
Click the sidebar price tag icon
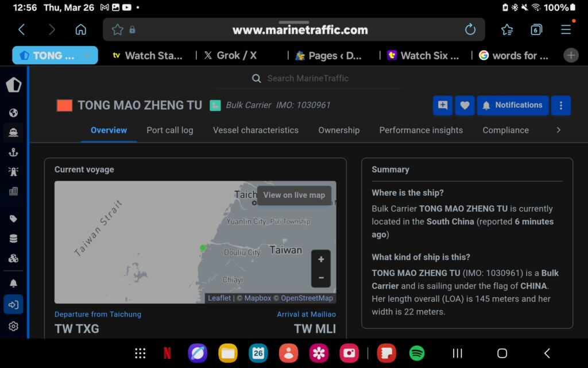pyautogui.click(x=13, y=218)
